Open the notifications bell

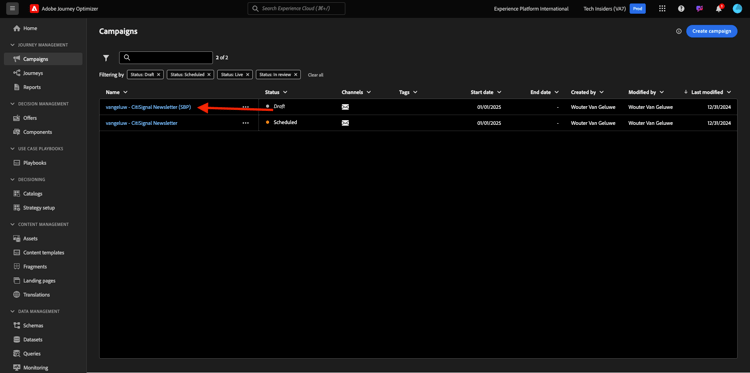pos(718,9)
